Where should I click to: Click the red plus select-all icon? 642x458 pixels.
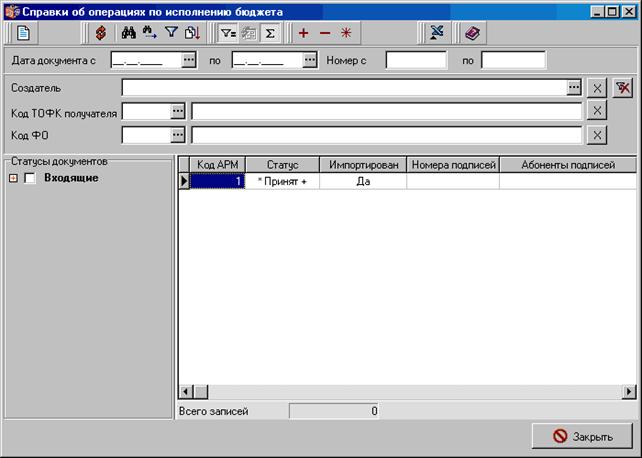(x=303, y=33)
